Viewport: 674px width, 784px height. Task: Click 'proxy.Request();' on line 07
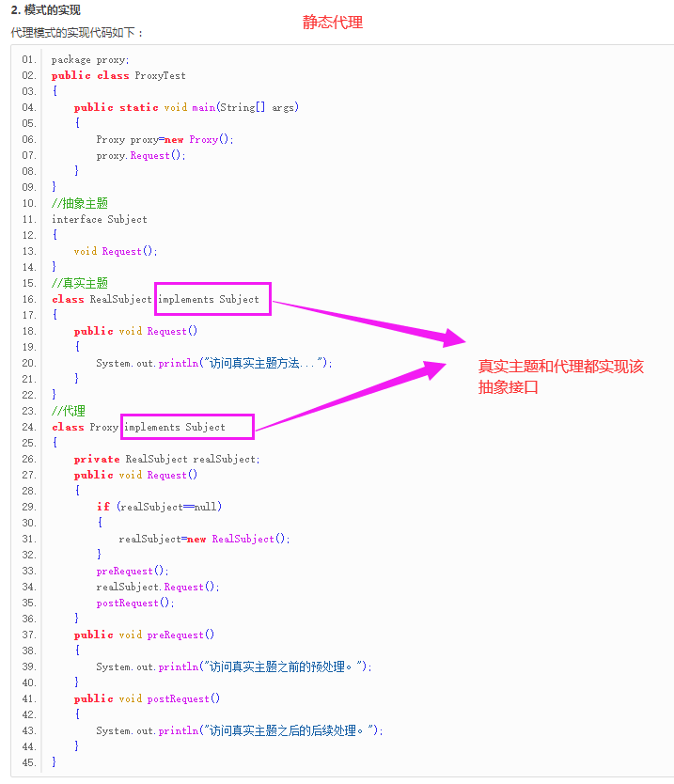141,155
